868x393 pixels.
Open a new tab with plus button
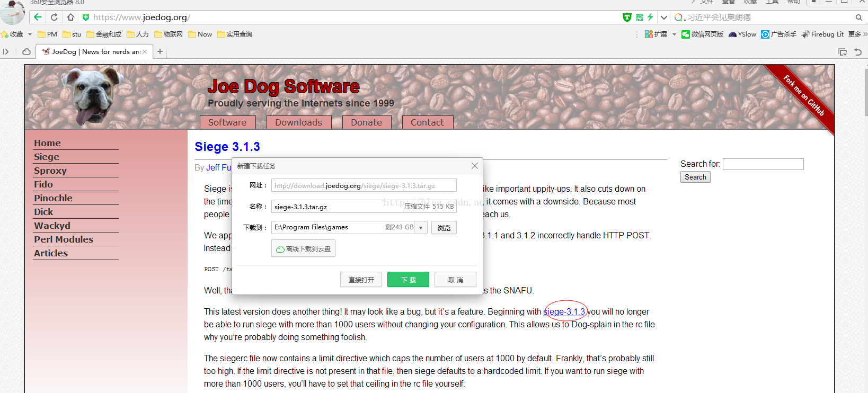point(160,52)
